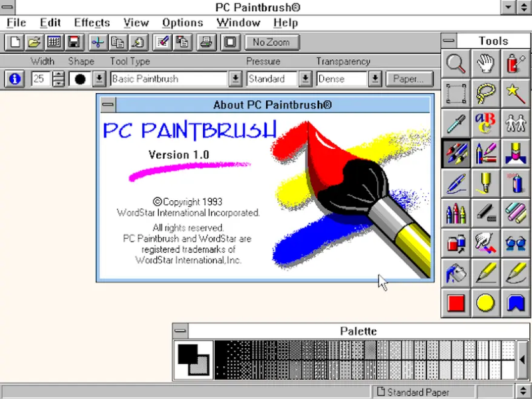Screen dimensions: 532x399
Task: Open the Effects menu
Action: point(92,23)
